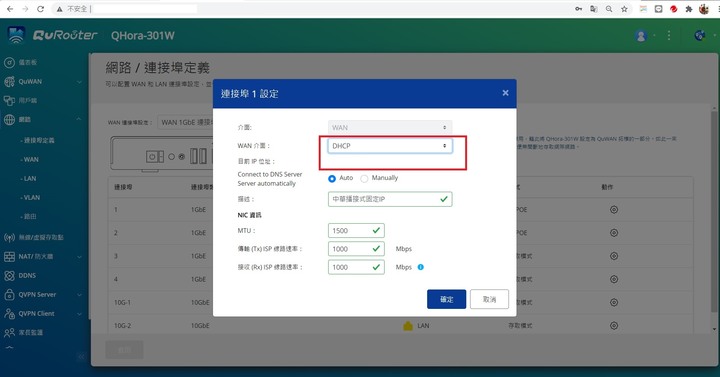The height and width of the screenshot is (377, 720).
Task: Open the QuRouter user account icon
Action: [641, 35]
